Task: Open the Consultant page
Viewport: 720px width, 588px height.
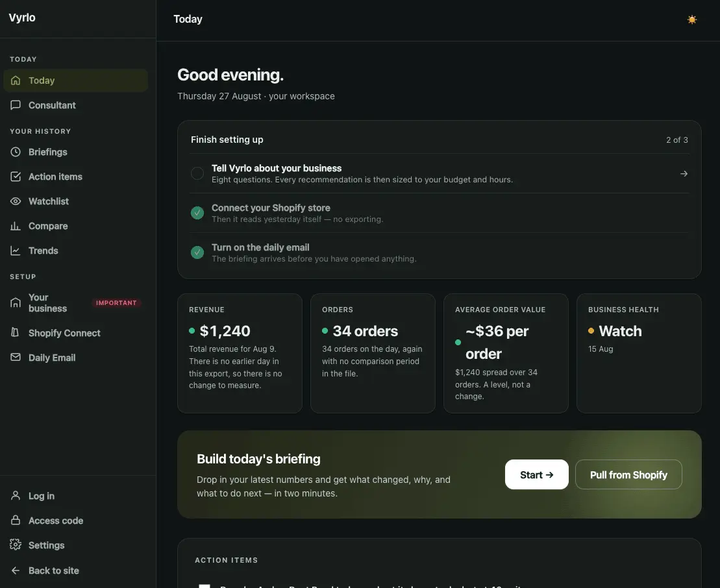Action: (x=76, y=105)
